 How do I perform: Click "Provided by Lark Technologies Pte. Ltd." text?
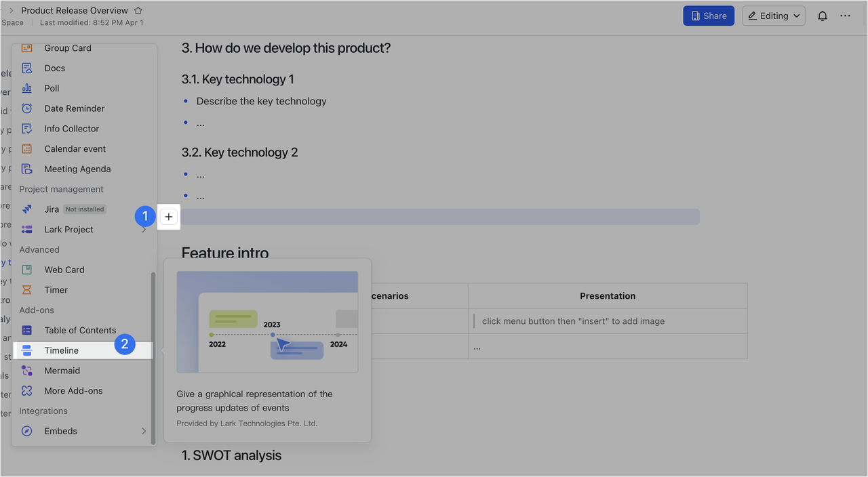coord(247,423)
